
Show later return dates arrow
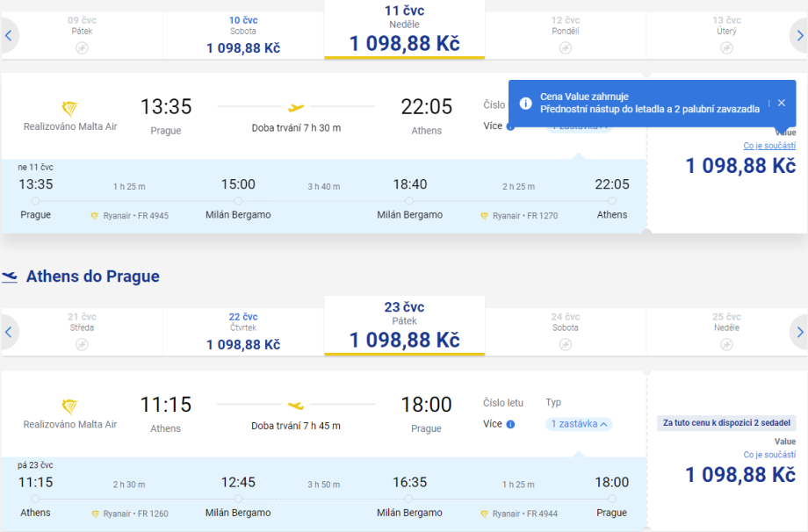click(x=799, y=332)
